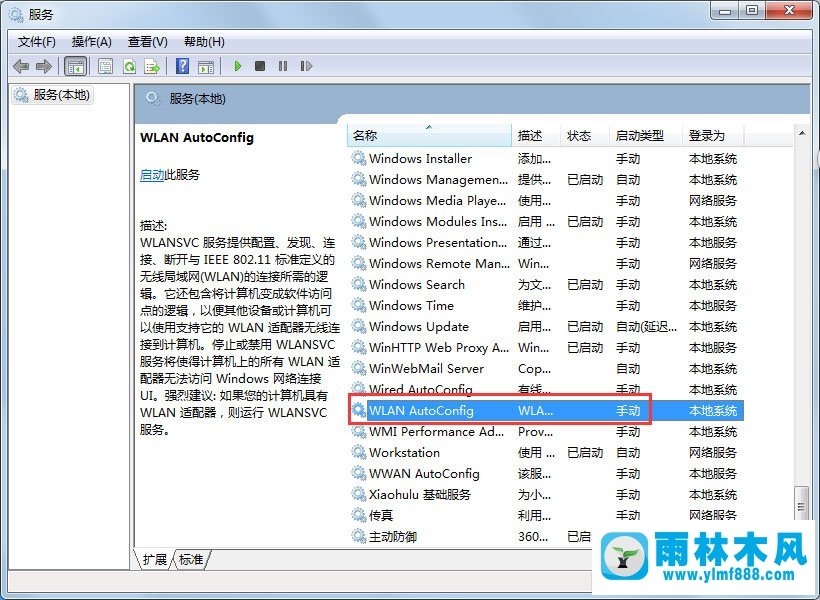Click 已启动 status of Windows Search
The image size is (820, 600).
[x=585, y=285]
